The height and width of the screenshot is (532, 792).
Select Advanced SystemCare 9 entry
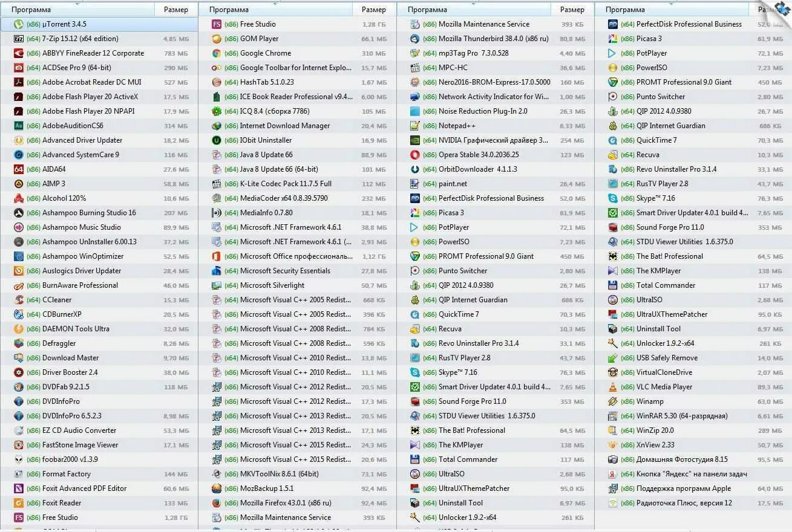(x=99, y=155)
